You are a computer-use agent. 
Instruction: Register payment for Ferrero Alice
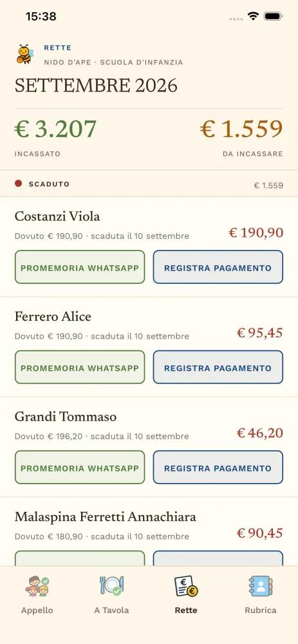(x=218, y=367)
